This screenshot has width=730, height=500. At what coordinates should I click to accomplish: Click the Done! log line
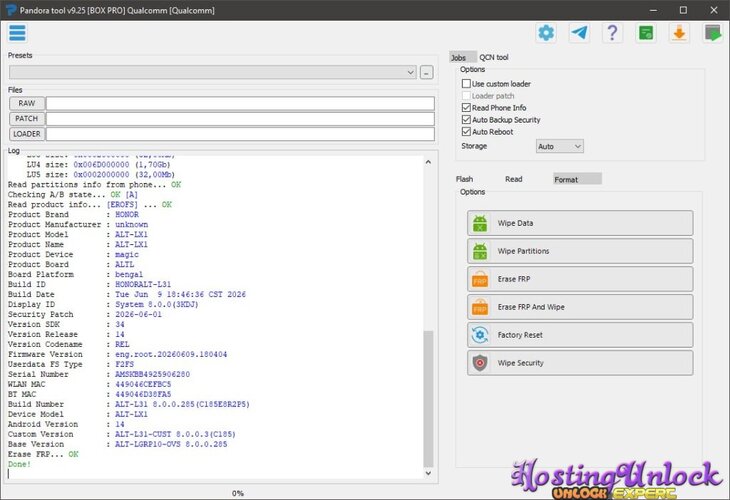coord(19,464)
